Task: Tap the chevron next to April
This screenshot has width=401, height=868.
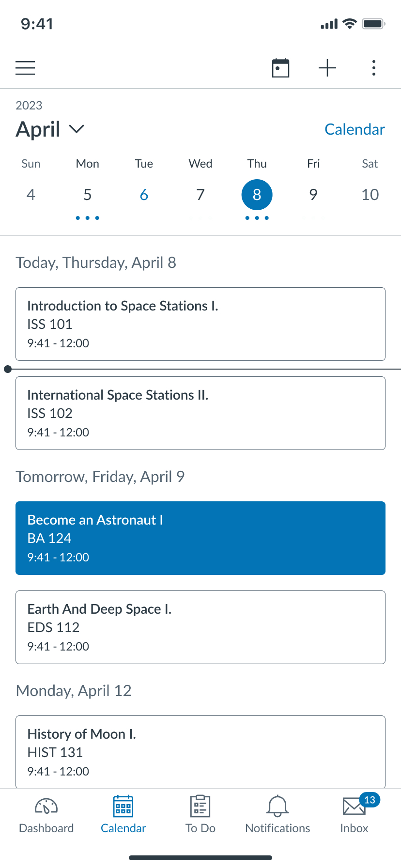Action: (77, 129)
